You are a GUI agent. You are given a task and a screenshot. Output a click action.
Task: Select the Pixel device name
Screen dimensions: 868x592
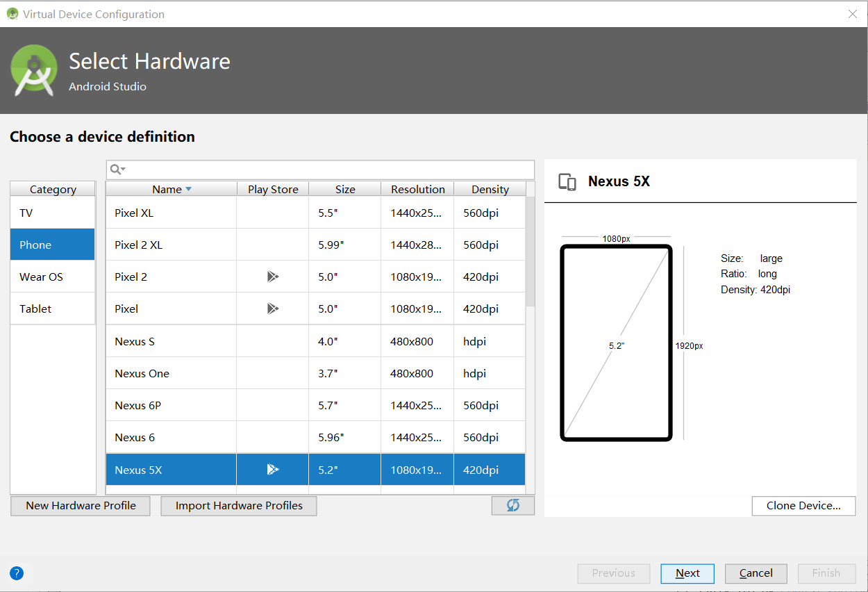pyautogui.click(x=126, y=309)
